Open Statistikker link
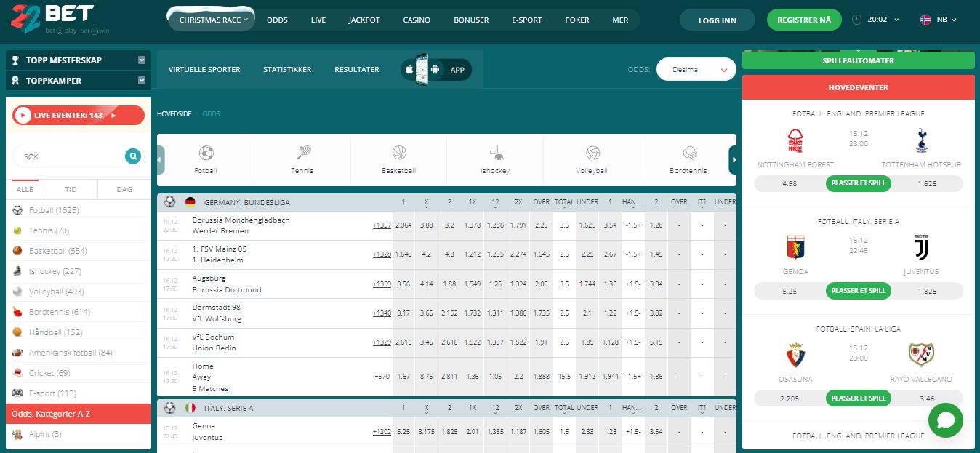Screen dimensions: 980x453 pyautogui.click(x=287, y=70)
